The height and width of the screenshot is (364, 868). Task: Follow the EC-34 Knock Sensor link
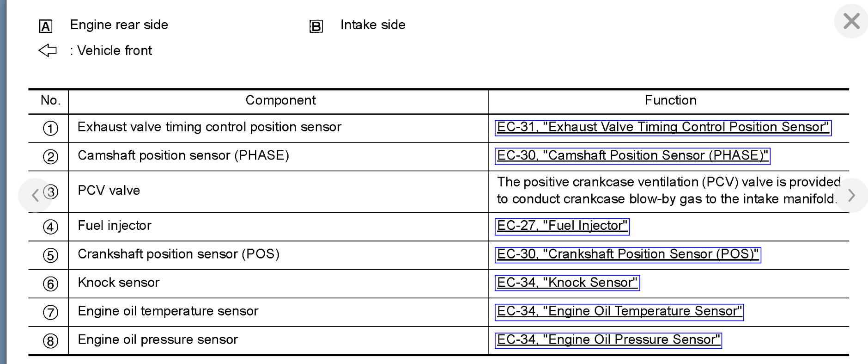coord(567,283)
